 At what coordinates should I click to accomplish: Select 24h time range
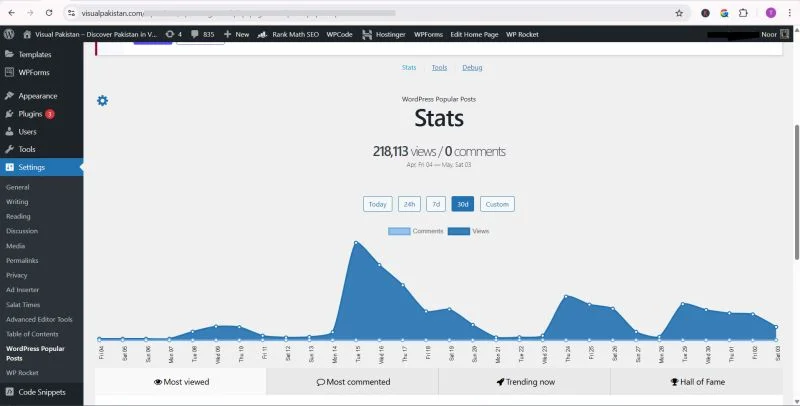coord(409,204)
